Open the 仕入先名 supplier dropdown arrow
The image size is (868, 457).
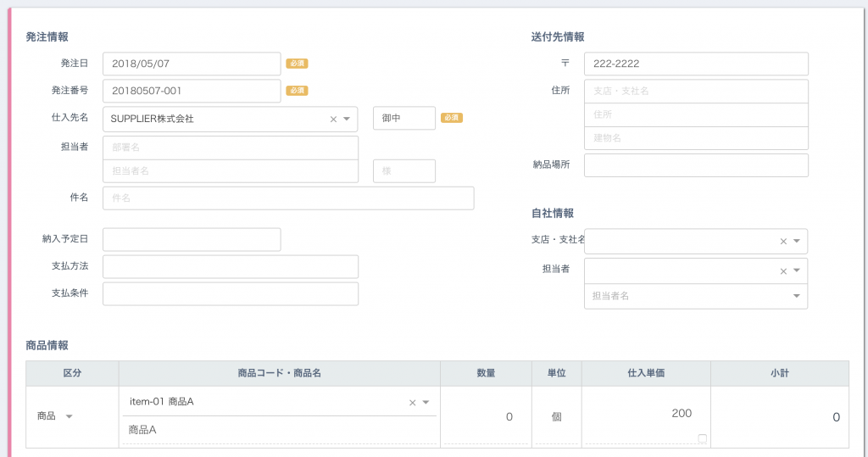pos(347,119)
